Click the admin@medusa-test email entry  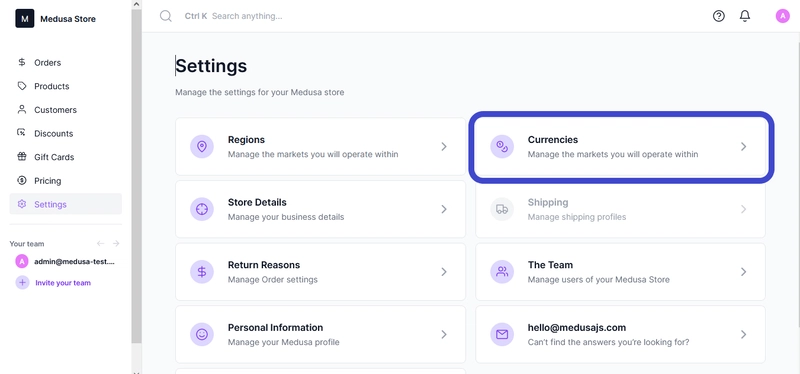[74, 261]
